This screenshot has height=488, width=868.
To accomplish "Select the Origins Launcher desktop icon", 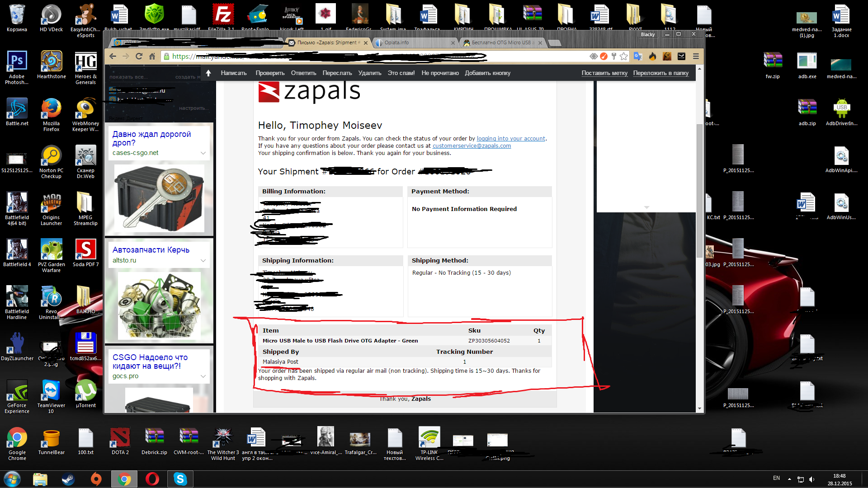I will [x=52, y=209].
